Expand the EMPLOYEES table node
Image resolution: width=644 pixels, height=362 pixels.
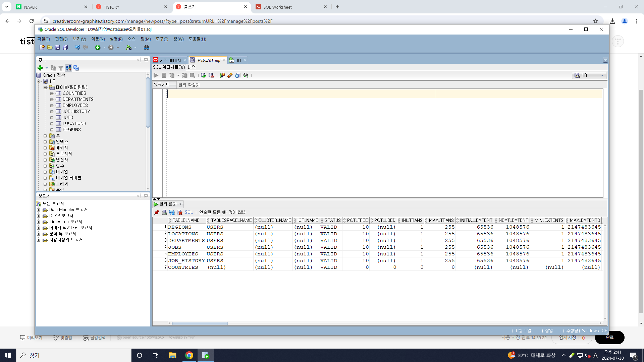52,106
